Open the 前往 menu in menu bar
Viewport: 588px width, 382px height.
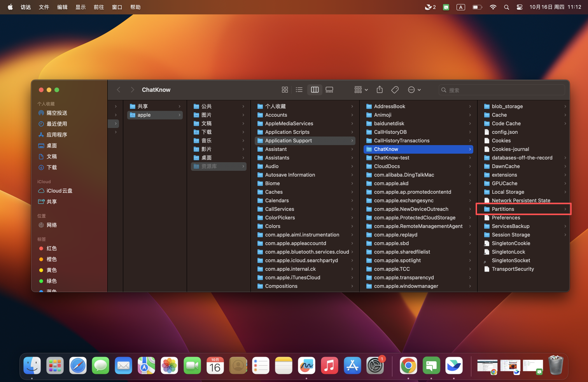coord(99,7)
